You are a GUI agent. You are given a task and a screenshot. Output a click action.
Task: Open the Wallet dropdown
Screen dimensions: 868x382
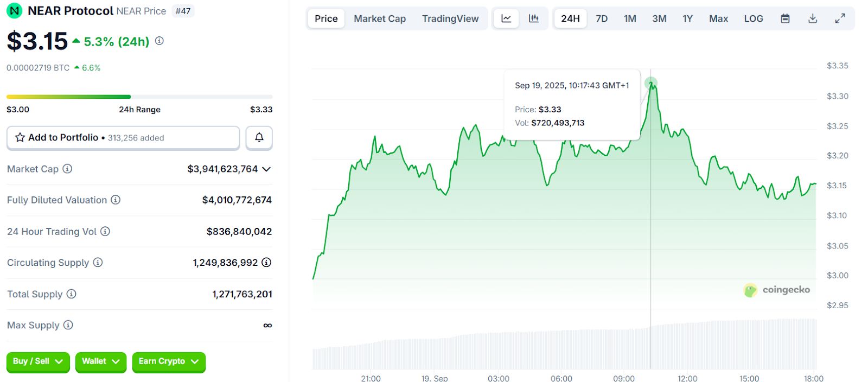[x=101, y=361]
